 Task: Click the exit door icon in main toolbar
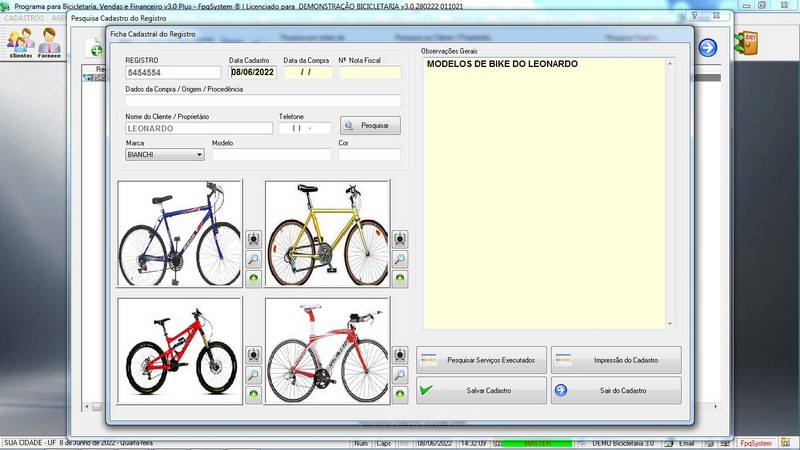pyautogui.click(x=746, y=43)
